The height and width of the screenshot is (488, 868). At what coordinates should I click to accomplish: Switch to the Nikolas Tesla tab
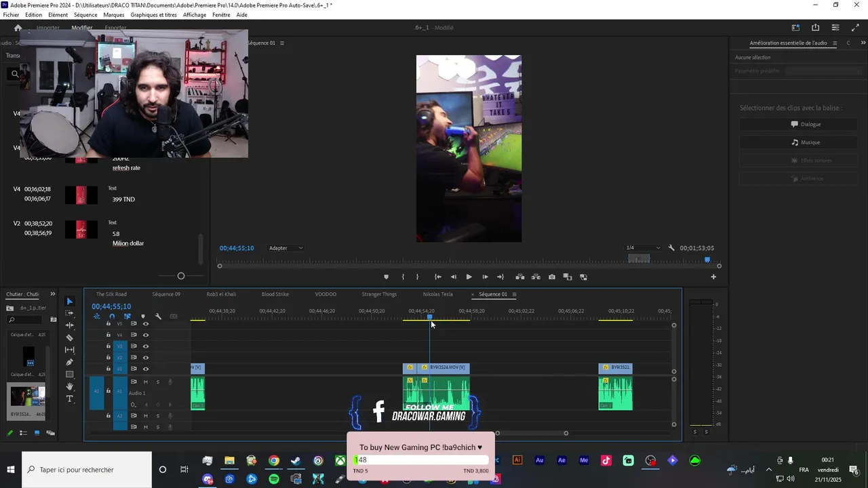[437, 294]
